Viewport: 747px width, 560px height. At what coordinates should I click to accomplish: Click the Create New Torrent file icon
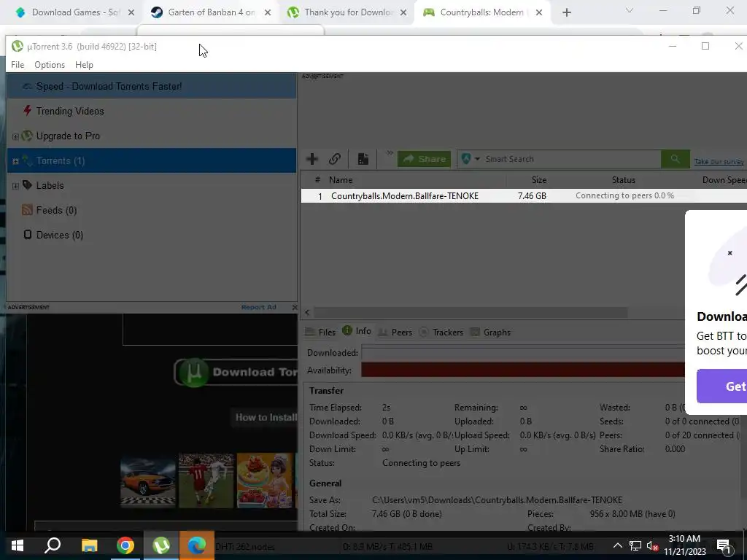(363, 158)
